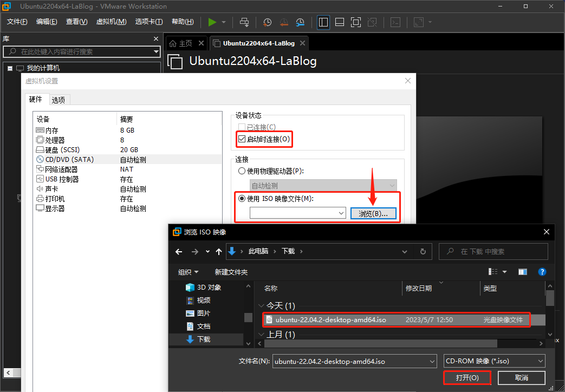Click the revert to snapshot icon
The height and width of the screenshot is (392, 565).
[x=283, y=22]
